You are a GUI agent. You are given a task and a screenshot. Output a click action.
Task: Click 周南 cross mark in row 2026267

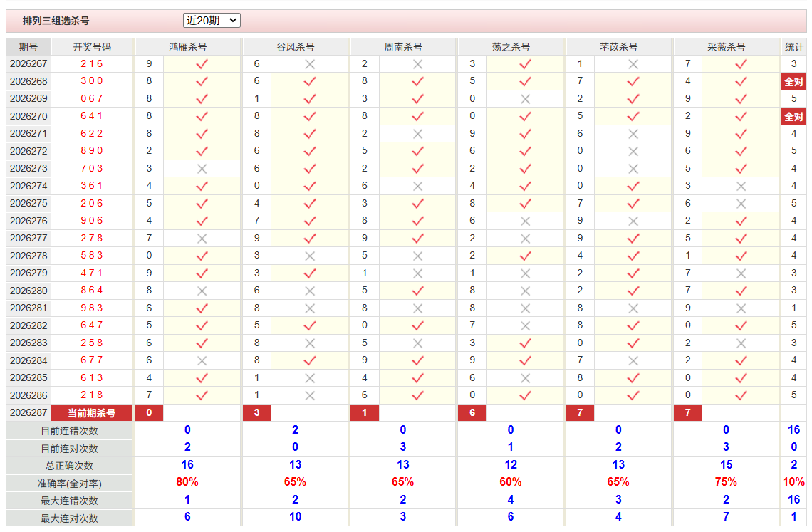(x=417, y=64)
